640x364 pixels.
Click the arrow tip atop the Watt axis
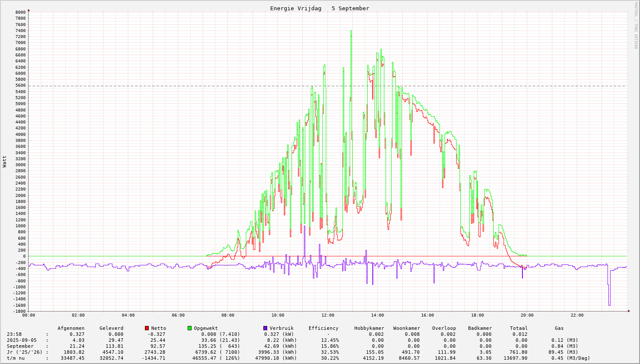pos(29,9)
